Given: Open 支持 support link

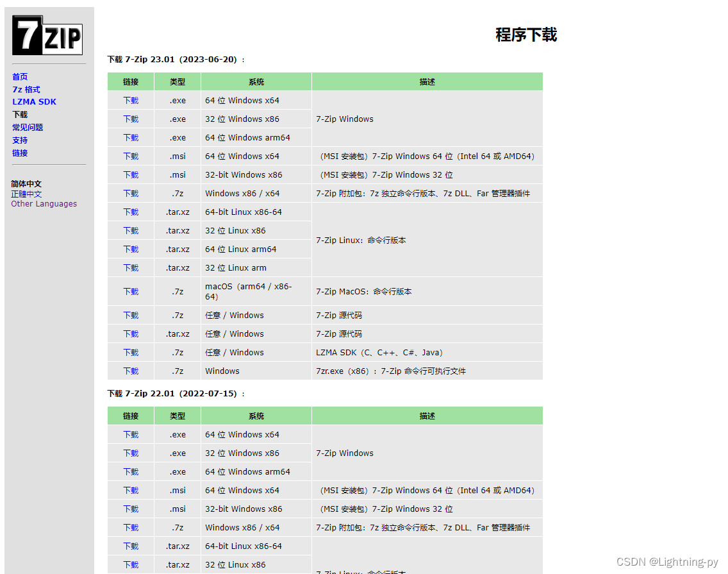Looking at the screenshot, I should click(x=20, y=140).
